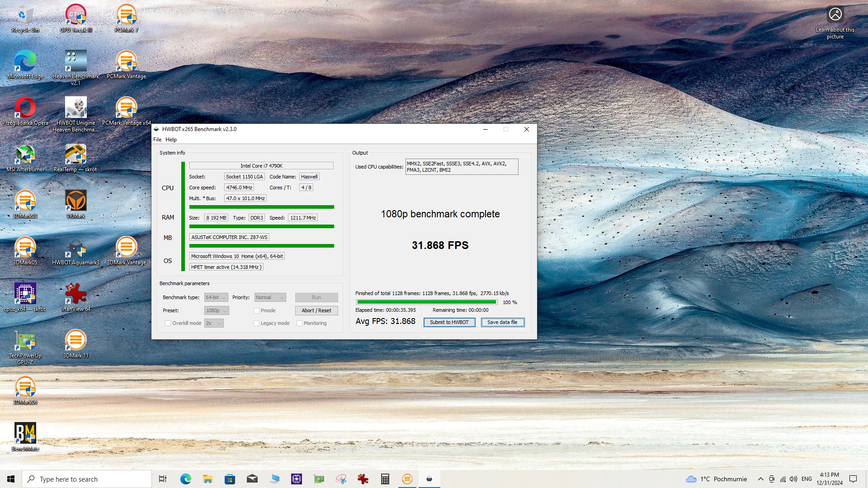The width and height of the screenshot is (868, 488).
Task: Open VRMark desktop icon
Action: [76, 205]
